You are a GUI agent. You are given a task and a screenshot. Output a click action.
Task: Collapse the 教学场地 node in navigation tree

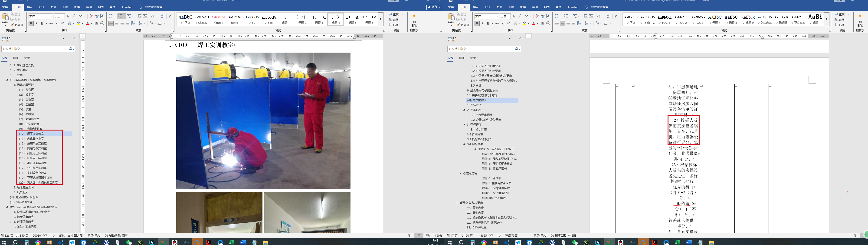(x=7, y=80)
